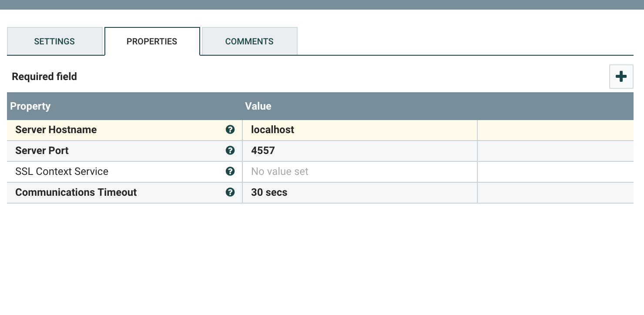Click the Property column header
Image resolution: width=644 pixels, height=315 pixels.
pos(30,106)
